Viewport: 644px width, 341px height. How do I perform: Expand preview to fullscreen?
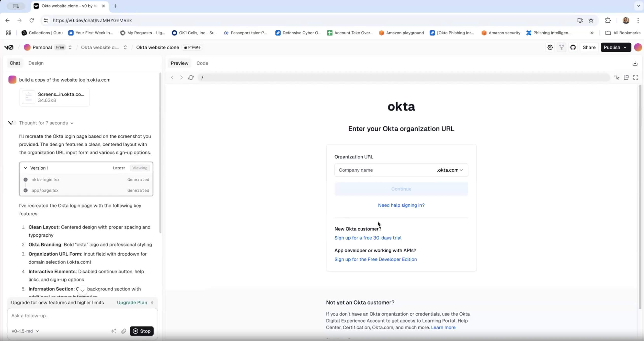(635, 78)
